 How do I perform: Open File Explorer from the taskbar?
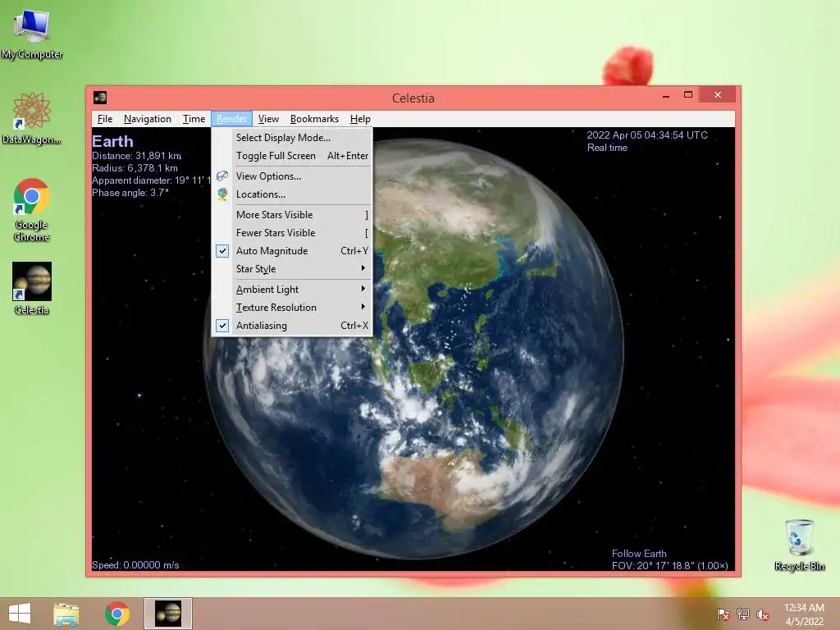point(66,614)
